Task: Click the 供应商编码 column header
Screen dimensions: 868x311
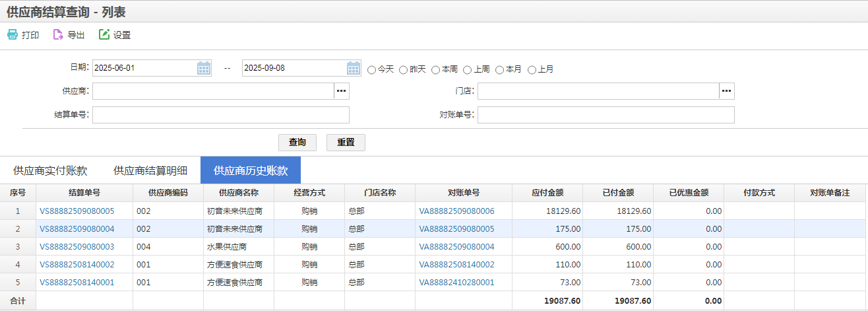Action: point(168,193)
